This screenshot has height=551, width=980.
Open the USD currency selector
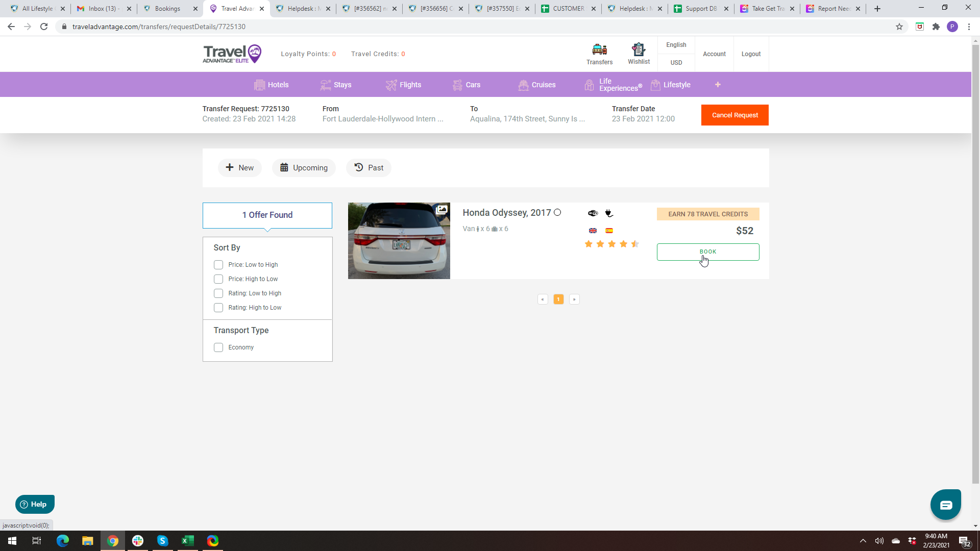click(x=676, y=63)
